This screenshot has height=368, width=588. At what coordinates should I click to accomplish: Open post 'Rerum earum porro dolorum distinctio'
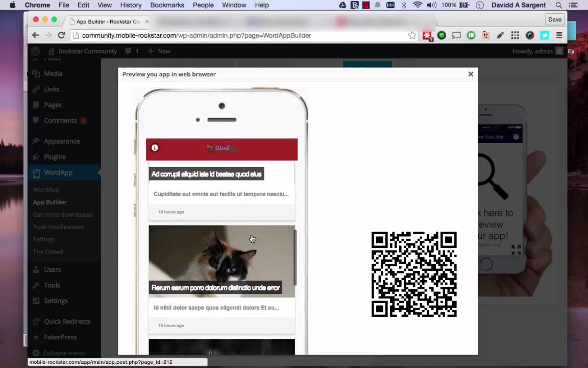(x=215, y=288)
